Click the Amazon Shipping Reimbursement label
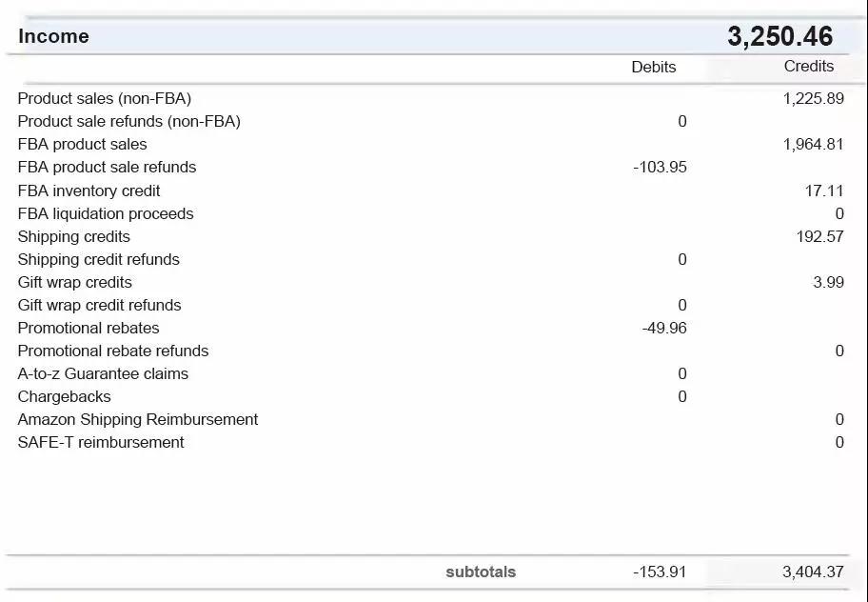This screenshot has width=868, height=602. pyautogui.click(x=138, y=419)
